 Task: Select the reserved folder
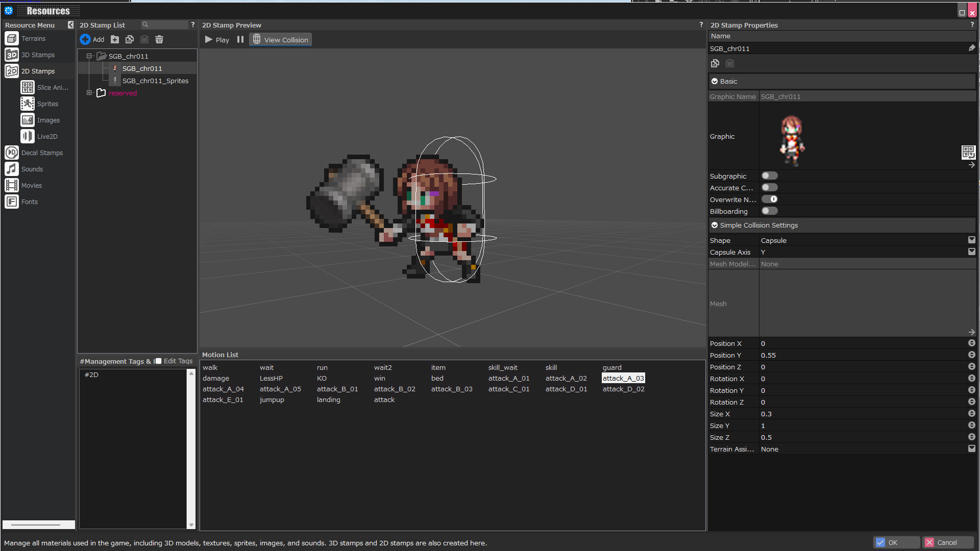pos(122,93)
